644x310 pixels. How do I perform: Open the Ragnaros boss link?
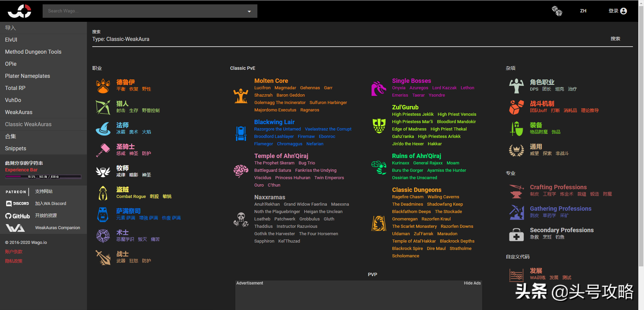(309, 110)
